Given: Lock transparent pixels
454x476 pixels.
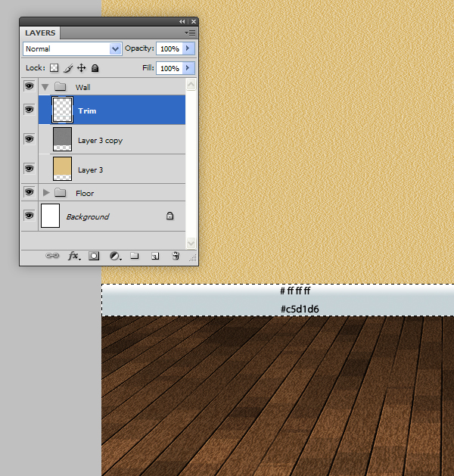Looking at the screenshot, I should [54, 68].
